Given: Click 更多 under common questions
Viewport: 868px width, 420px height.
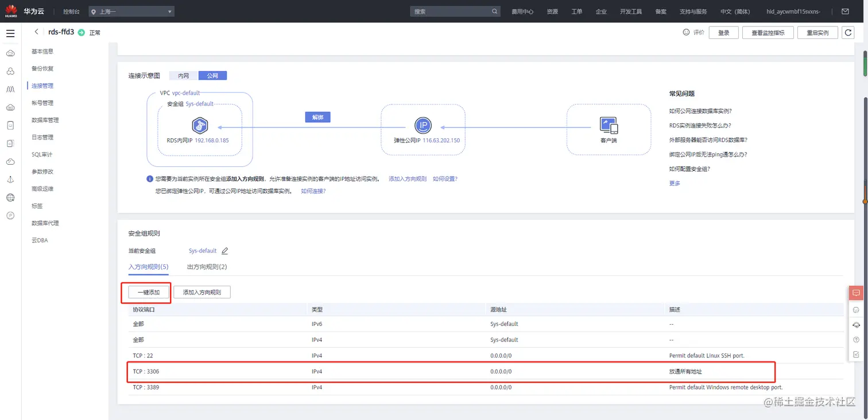Looking at the screenshot, I should click(x=675, y=183).
